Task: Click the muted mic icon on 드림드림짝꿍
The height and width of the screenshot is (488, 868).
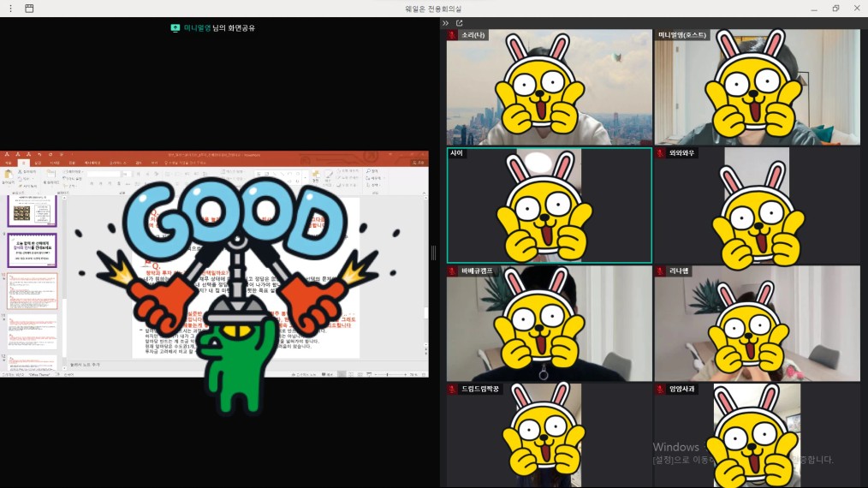Action: pyautogui.click(x=452, y=389)
